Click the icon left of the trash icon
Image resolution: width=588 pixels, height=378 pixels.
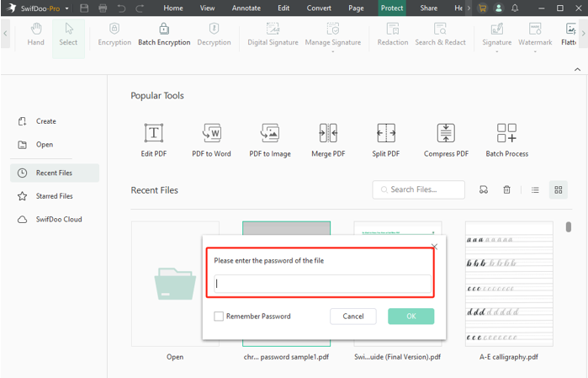point(484,189)
